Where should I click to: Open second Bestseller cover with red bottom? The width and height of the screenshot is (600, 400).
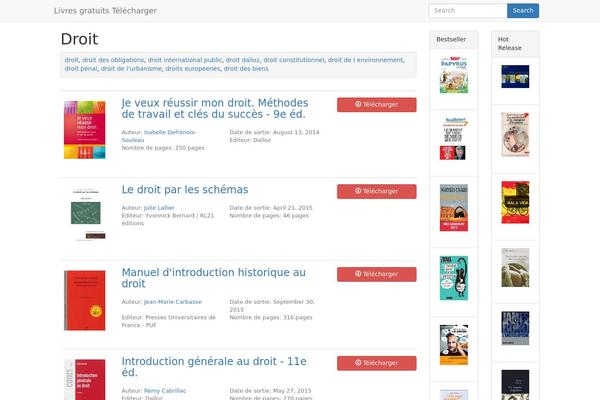453,139
